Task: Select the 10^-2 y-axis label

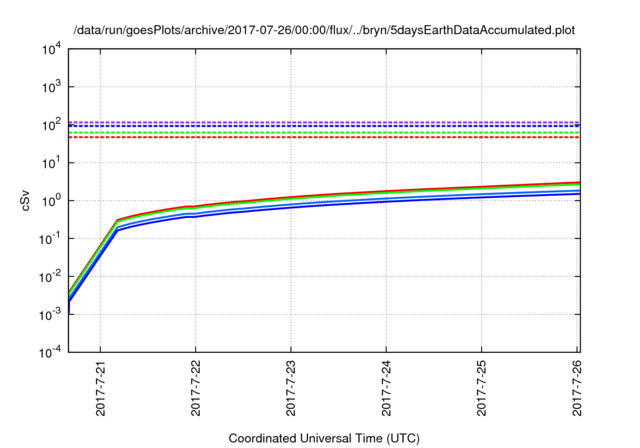Action: [x=51, y=277]
